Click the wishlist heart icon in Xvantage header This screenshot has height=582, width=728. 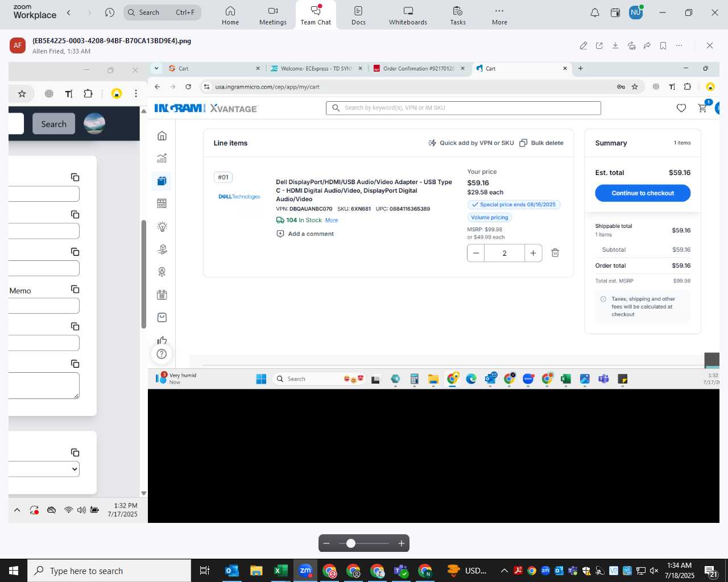(681, 108)
